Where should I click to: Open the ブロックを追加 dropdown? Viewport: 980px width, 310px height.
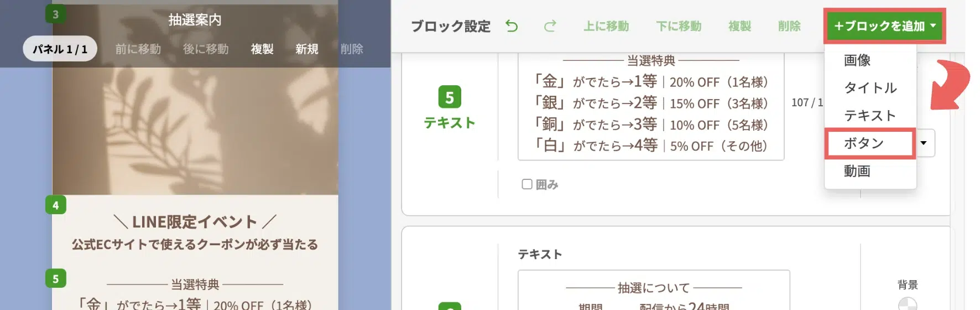884,26
